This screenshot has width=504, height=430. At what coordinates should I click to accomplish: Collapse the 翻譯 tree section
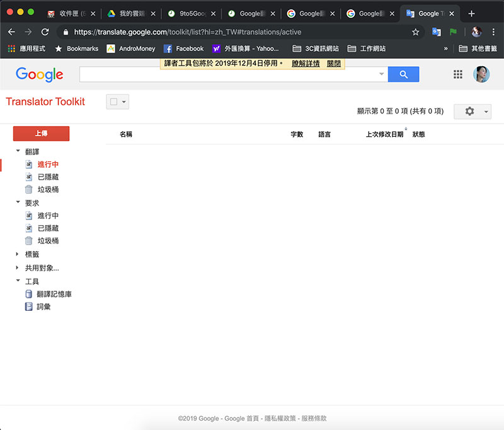click(x=18, y=151)
